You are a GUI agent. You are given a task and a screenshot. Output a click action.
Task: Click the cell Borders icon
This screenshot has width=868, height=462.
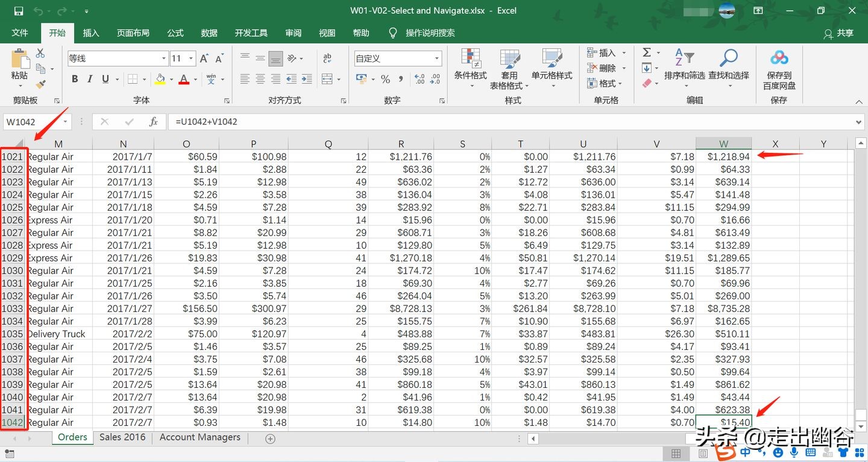click(132, 79)
